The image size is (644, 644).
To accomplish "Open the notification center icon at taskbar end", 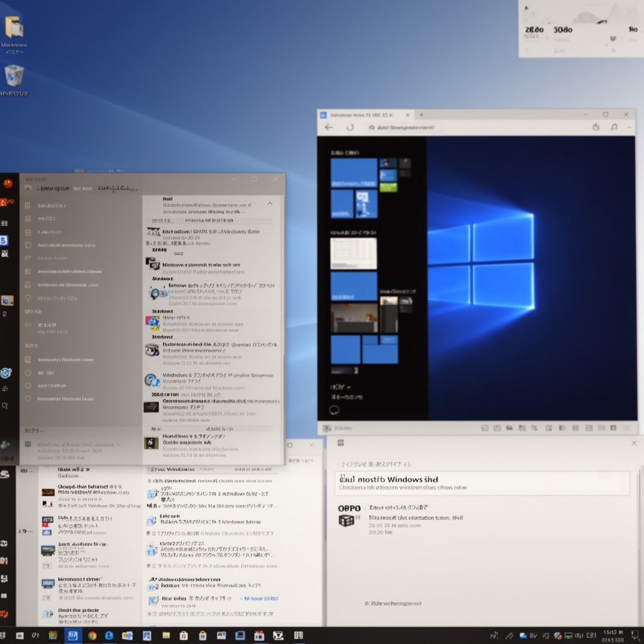I will pos(635,635).
